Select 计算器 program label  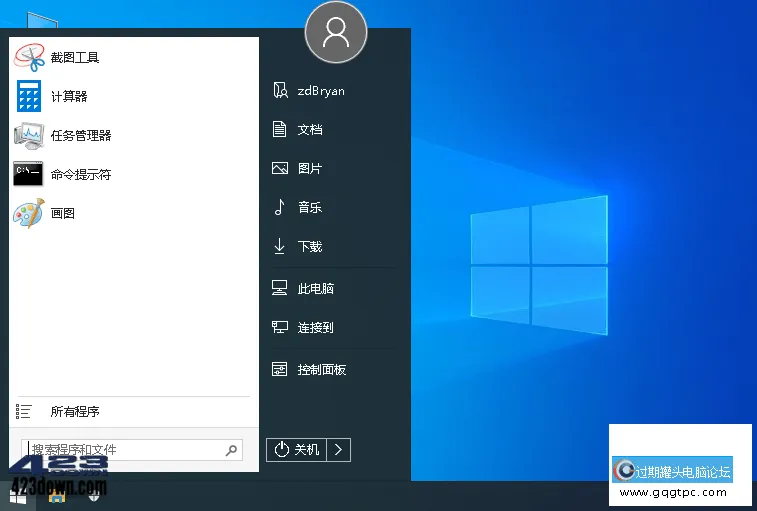pyautogui.click(x=69, y=96)
